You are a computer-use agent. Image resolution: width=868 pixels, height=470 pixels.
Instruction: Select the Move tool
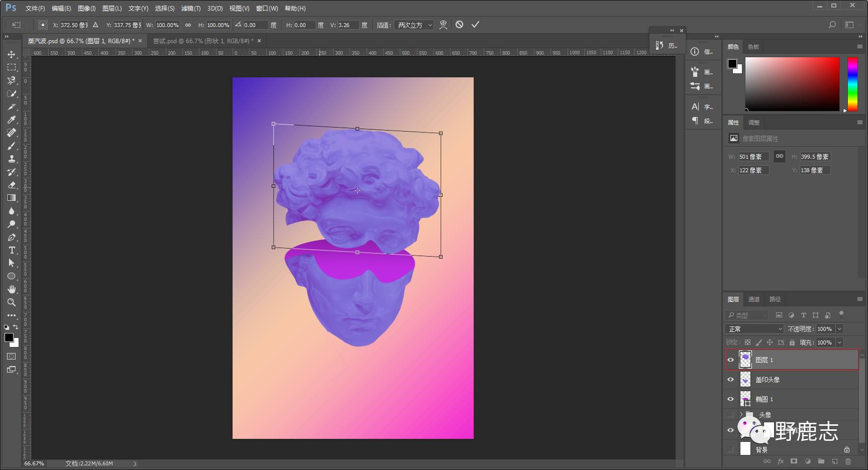(11, 54)
